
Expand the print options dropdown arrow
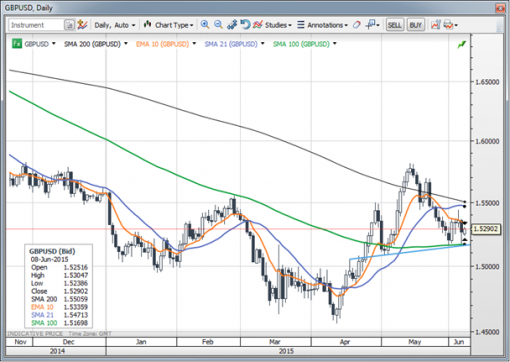tap(456, 25)
